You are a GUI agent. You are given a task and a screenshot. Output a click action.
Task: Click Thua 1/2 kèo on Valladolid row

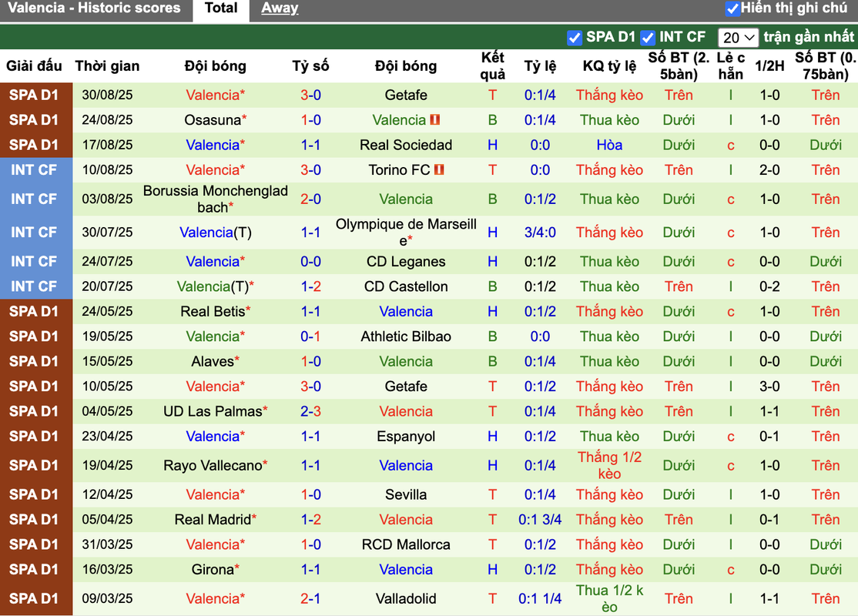pos(609,599)
